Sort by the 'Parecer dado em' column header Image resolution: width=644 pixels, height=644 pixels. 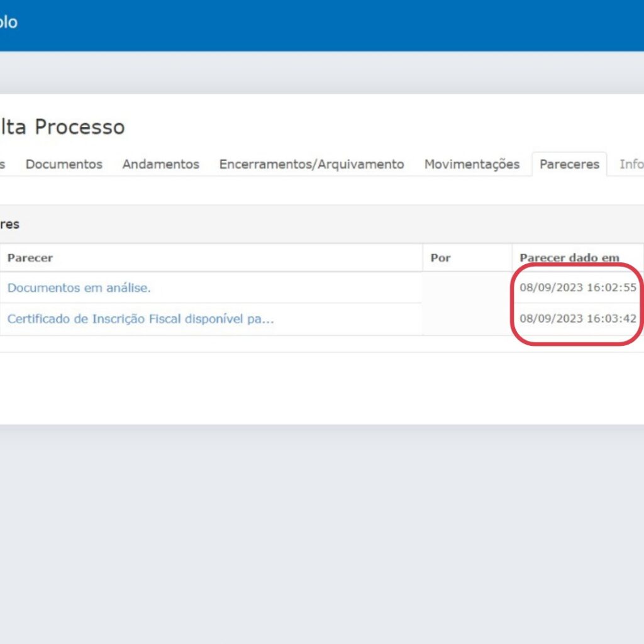569,258
